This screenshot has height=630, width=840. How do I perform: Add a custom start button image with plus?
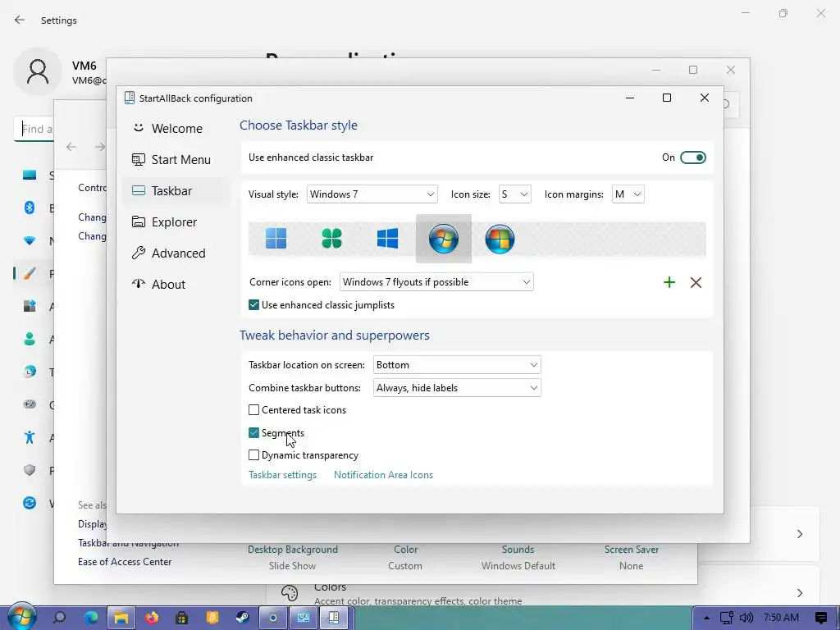(669, 282)
